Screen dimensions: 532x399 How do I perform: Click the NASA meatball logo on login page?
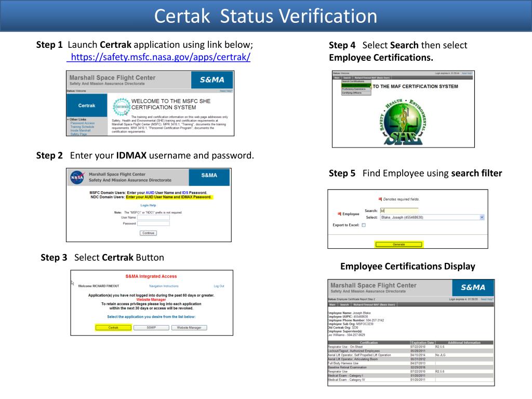(77, 178)
